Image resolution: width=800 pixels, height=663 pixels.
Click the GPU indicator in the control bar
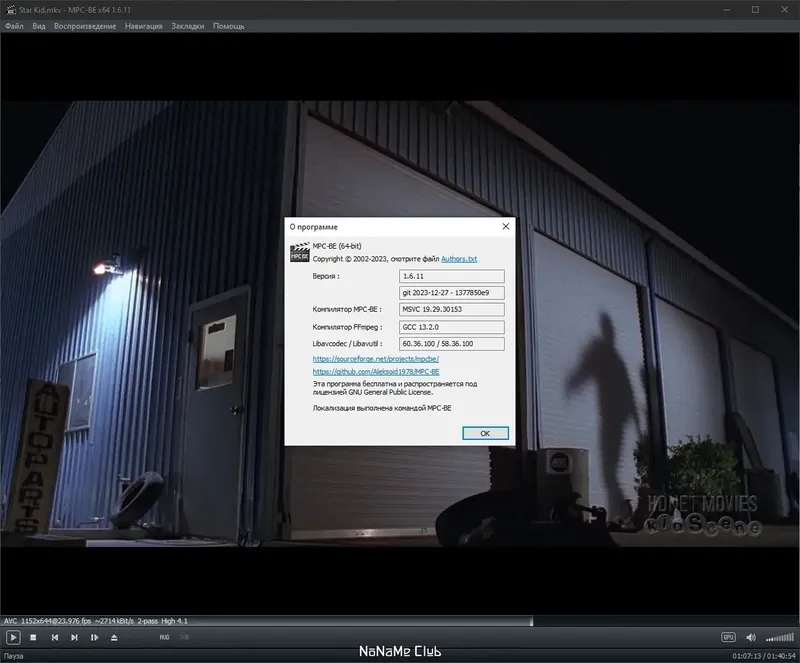click(728, 637)
